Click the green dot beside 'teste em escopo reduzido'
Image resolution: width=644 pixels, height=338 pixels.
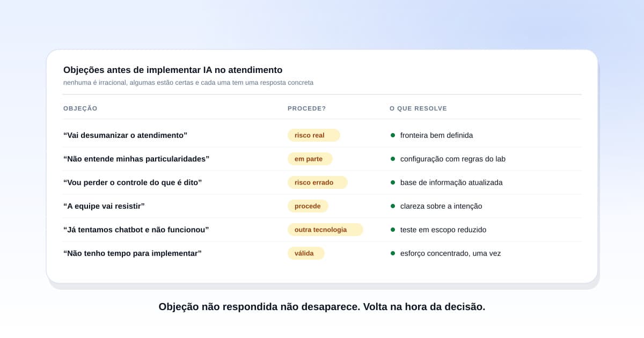point(393,230)
